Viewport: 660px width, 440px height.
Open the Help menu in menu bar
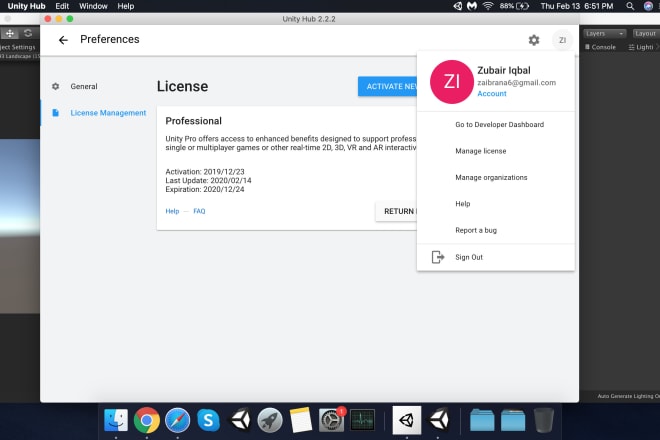[125, 6]
